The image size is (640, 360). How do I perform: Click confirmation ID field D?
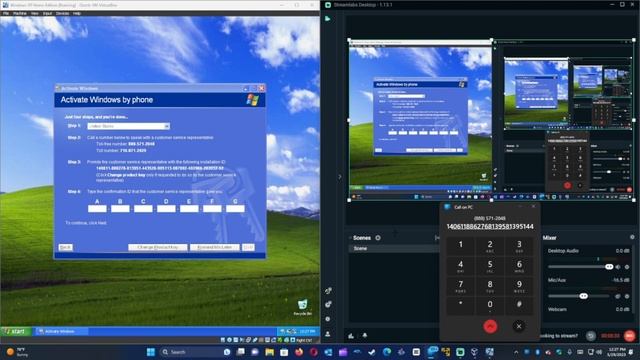click(x=166, y=209)
